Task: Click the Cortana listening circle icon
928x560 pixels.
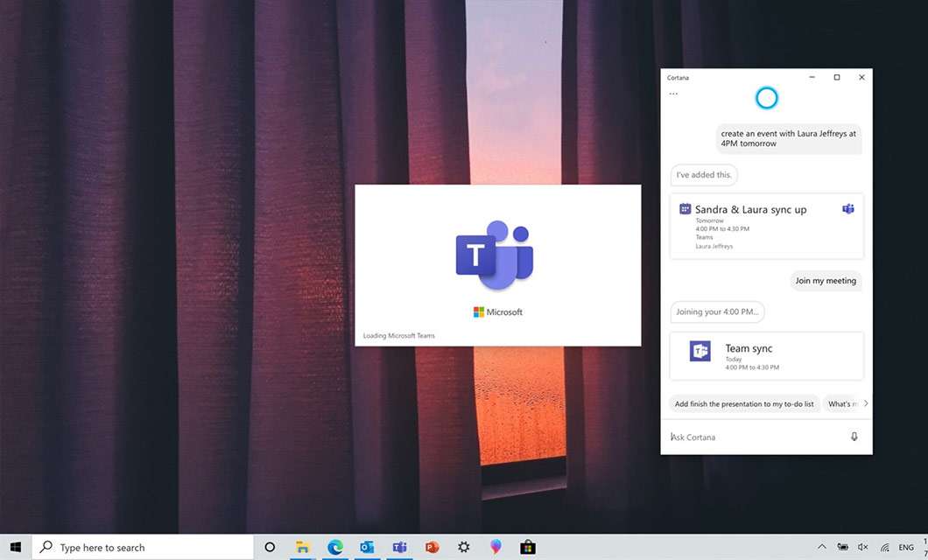Action: click(x=766, y=98)
